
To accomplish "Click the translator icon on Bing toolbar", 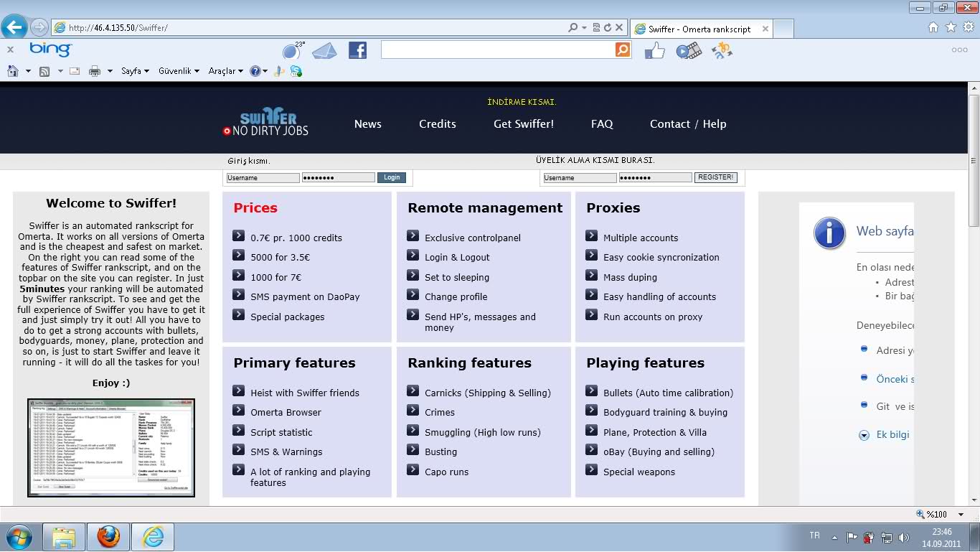I will point(722,50).
